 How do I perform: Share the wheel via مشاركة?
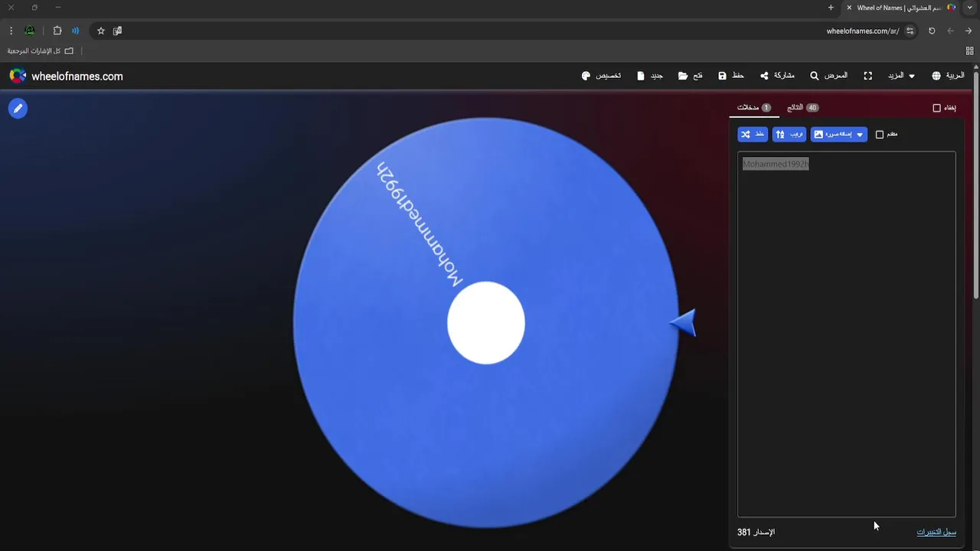777,76
